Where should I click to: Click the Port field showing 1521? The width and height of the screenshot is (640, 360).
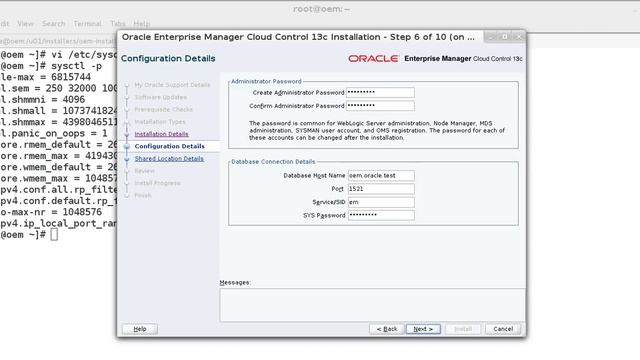[x=381, y=189]
